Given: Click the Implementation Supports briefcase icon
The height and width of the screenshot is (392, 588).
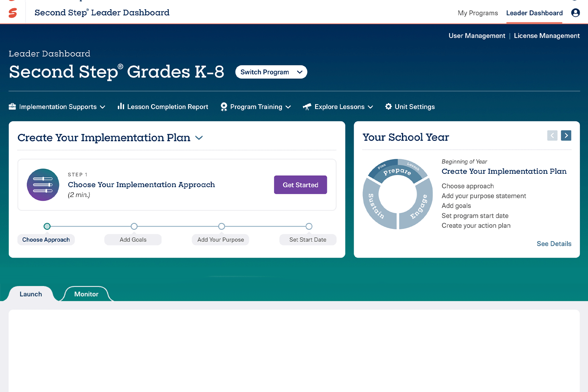Looking at the screenshot, I should click(x=12, y=106).
